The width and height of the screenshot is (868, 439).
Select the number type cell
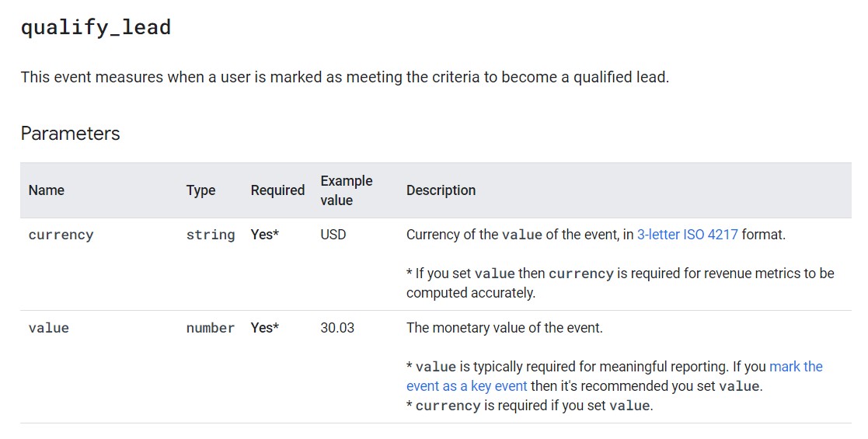pos(210,328)
